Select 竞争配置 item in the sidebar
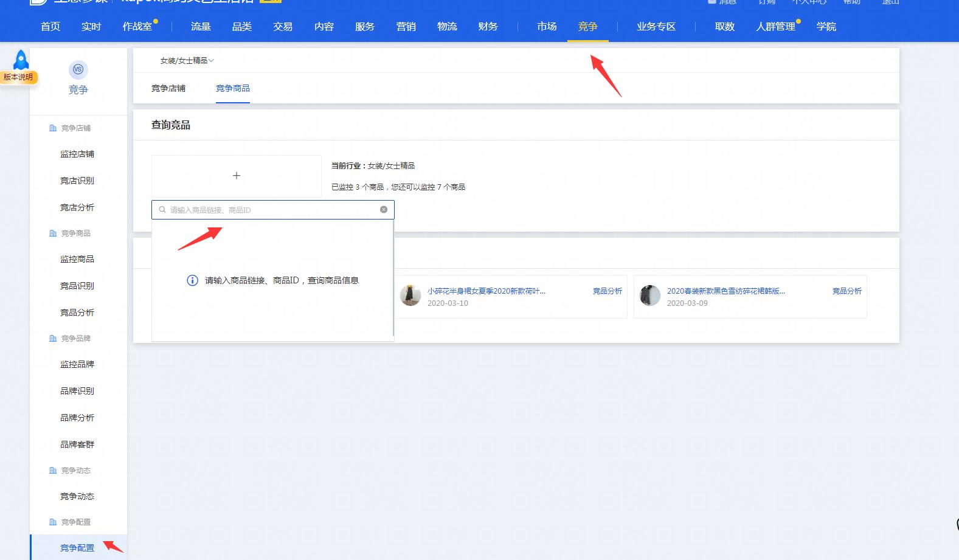 [x=77, y=548]
